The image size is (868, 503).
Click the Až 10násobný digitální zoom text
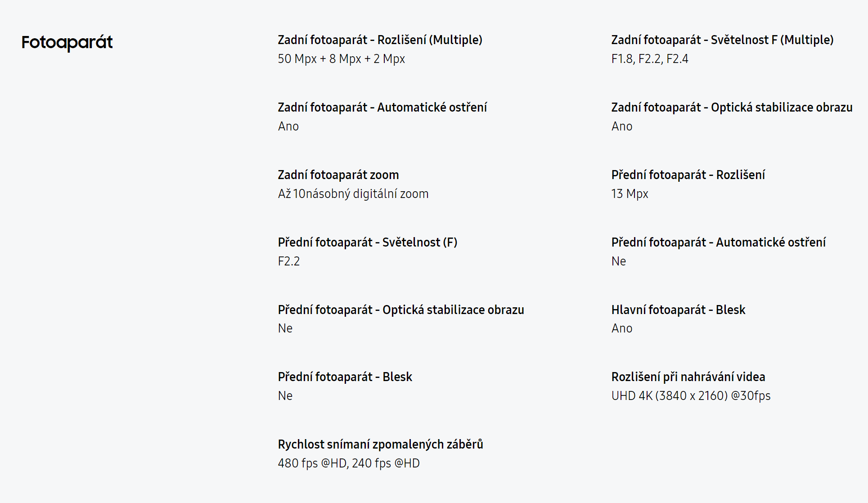pyautogui.click(x=353, y=194)
